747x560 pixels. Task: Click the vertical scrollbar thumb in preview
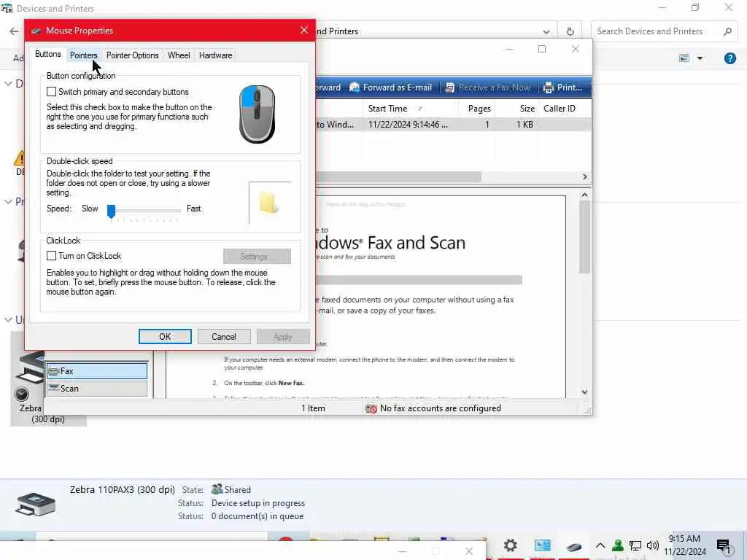click(584, 237)
